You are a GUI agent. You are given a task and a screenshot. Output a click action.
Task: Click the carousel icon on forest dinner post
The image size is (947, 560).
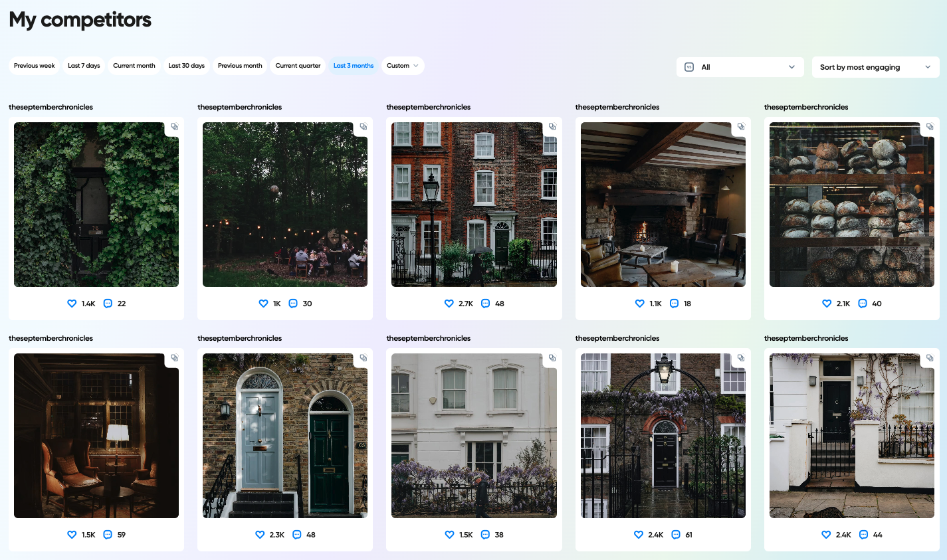pyautogui.click(x=364, y=127)
